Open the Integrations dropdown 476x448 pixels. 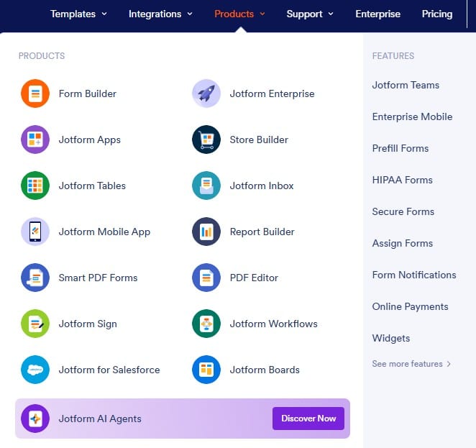point(160,14)
